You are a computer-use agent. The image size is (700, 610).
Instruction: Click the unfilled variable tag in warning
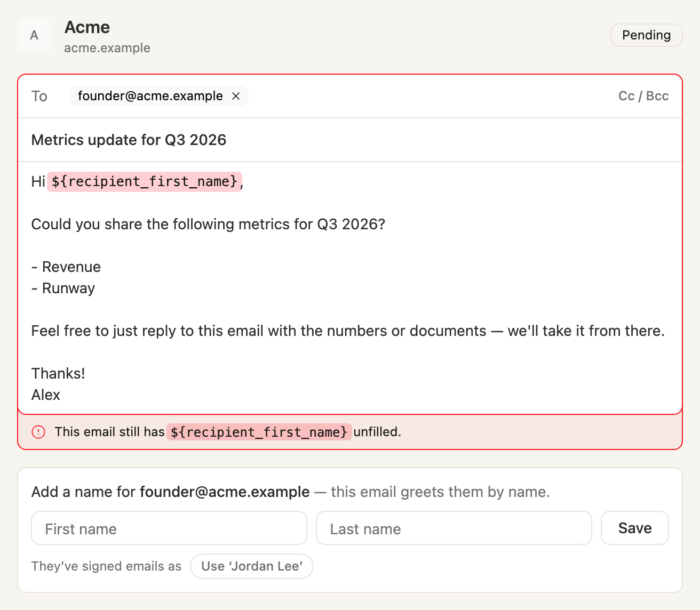pyautogui.click(x=259, y=432)
